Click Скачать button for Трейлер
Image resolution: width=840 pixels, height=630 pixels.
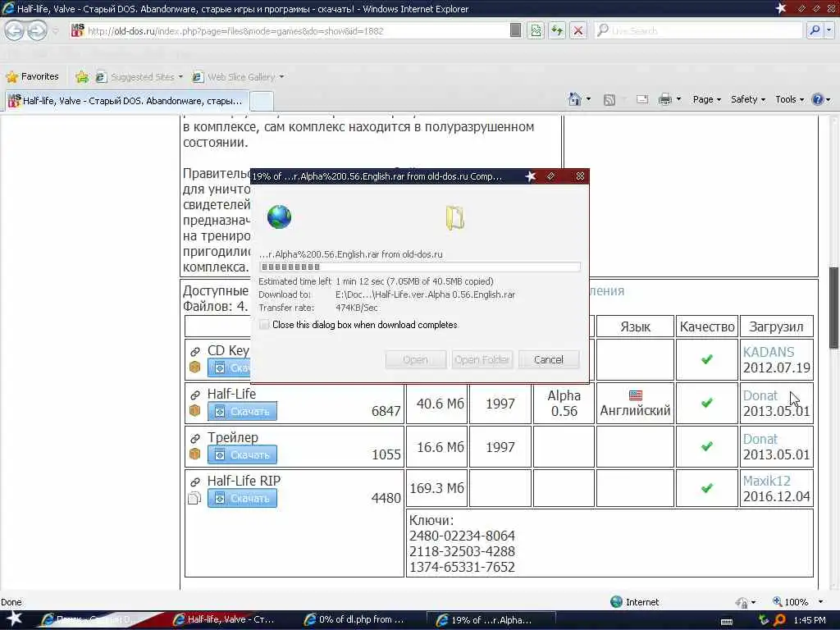pos(242,454)
